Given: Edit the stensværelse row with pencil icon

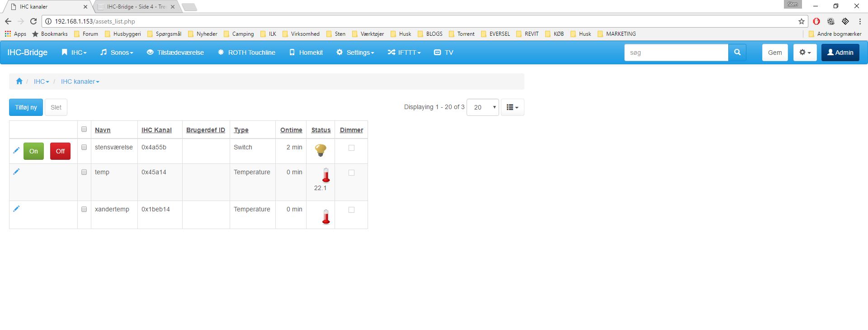Looking at the screenshot, I should click(16, 150).
